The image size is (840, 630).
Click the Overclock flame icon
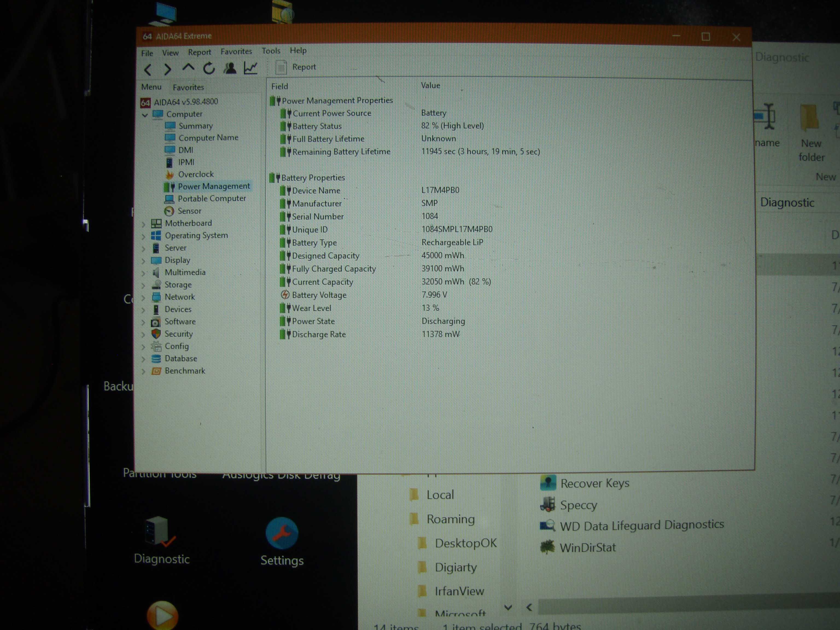pos(170,174)
